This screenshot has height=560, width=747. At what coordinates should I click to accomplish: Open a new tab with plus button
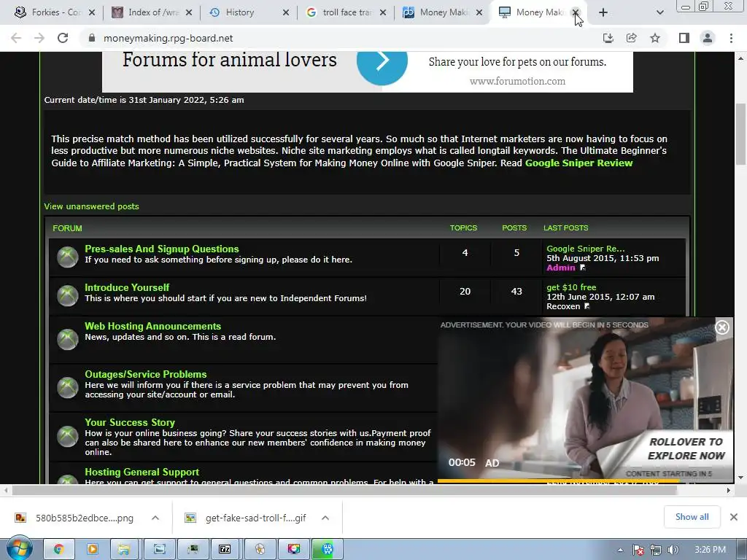[603, 12]
